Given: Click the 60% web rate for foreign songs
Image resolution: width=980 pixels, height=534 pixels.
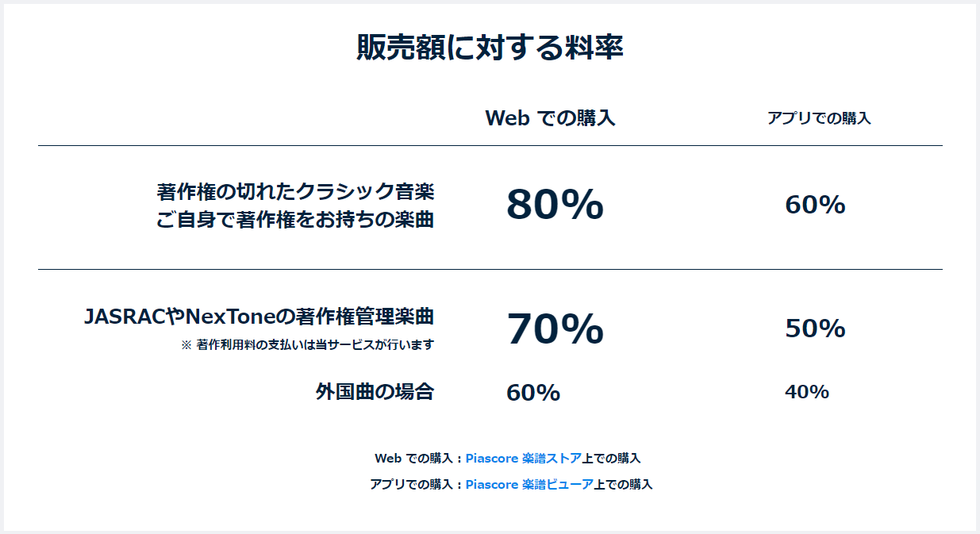Looking at the screenshot, I should [533, 393].
